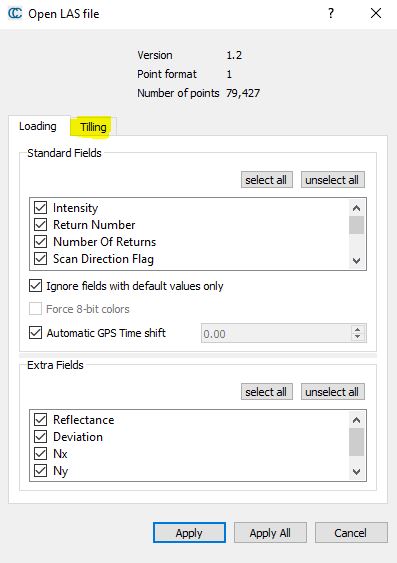397x563 pixels.
Task: Click the Extra Fields scrollbar thumb
Action: coord(356,442)
